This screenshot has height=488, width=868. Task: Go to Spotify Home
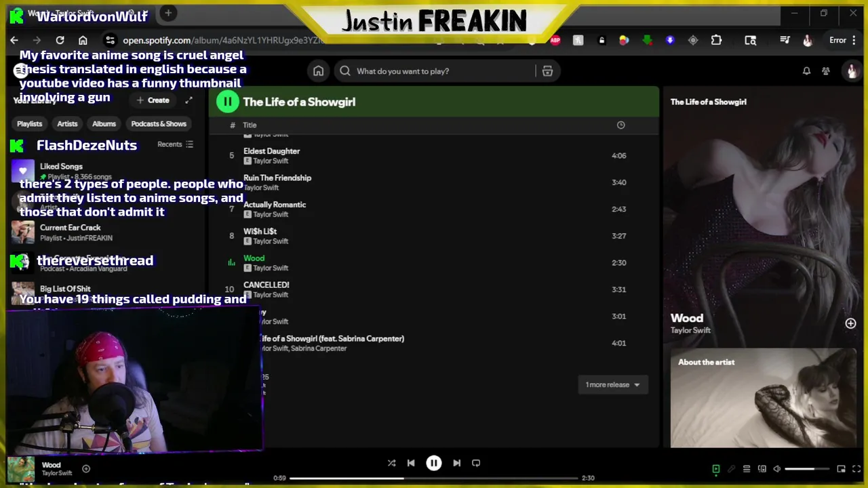click(x=318, y=71)
